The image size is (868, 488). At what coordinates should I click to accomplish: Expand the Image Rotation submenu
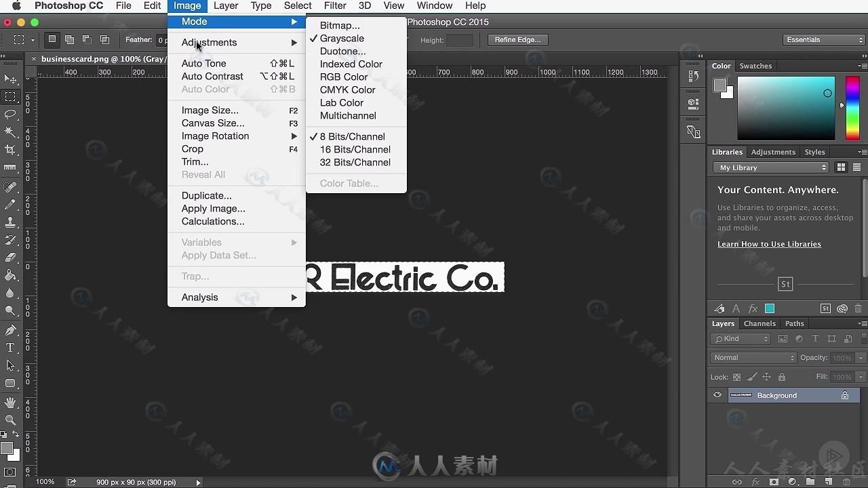point(236,136)
